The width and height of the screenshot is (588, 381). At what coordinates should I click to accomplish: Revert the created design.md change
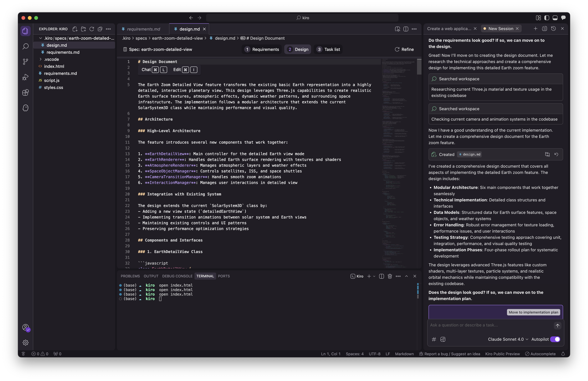tap(556, 154)
